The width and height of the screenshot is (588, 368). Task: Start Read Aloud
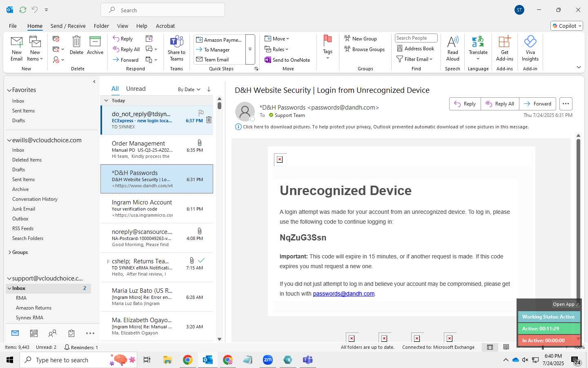point(453,48)
